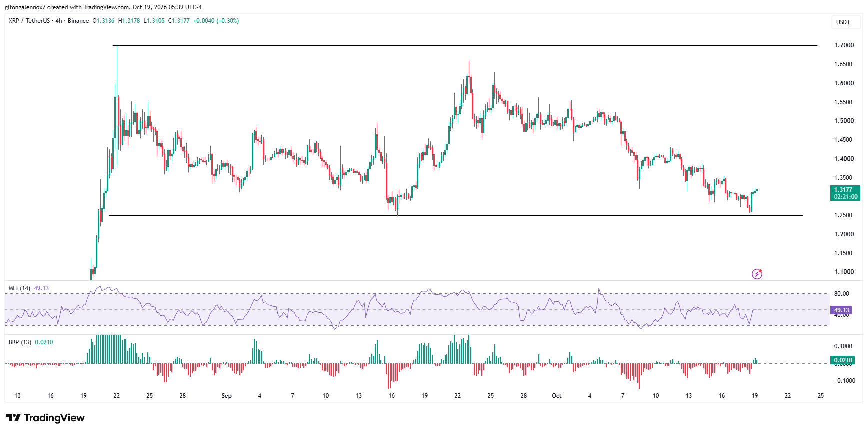Click the 1.2500 price axis label
The width and height of the screenshot is (868, 433).
point(844,215)
